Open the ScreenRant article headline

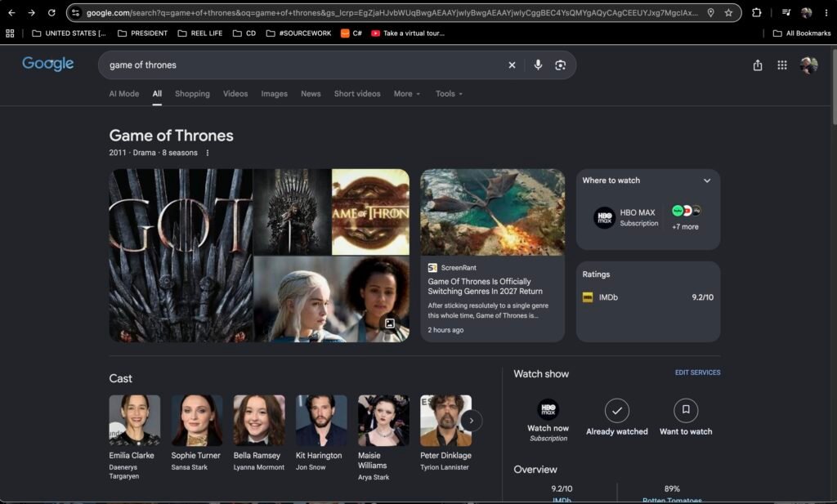(486, 287)
